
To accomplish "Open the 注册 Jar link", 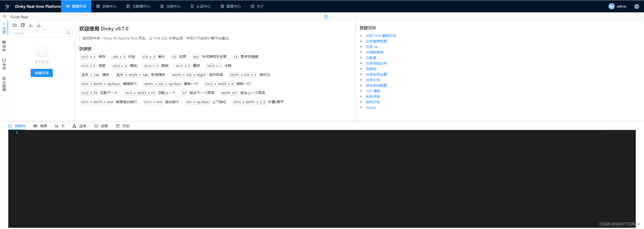I will (x=372, y=47).
